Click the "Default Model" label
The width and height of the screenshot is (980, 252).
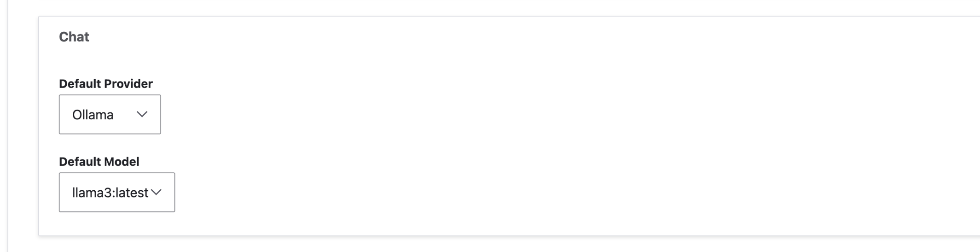coord(99,162)
